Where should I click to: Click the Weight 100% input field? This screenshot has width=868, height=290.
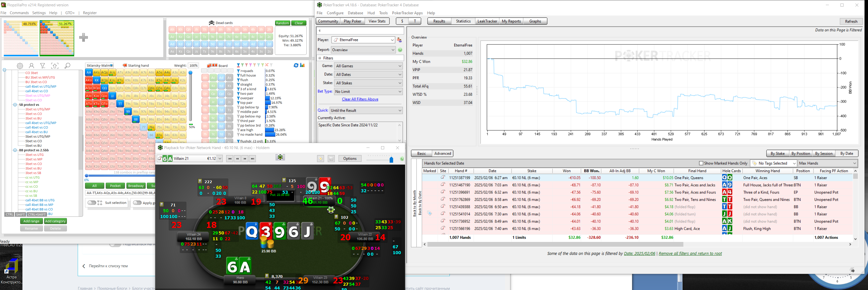coord(193,65)
